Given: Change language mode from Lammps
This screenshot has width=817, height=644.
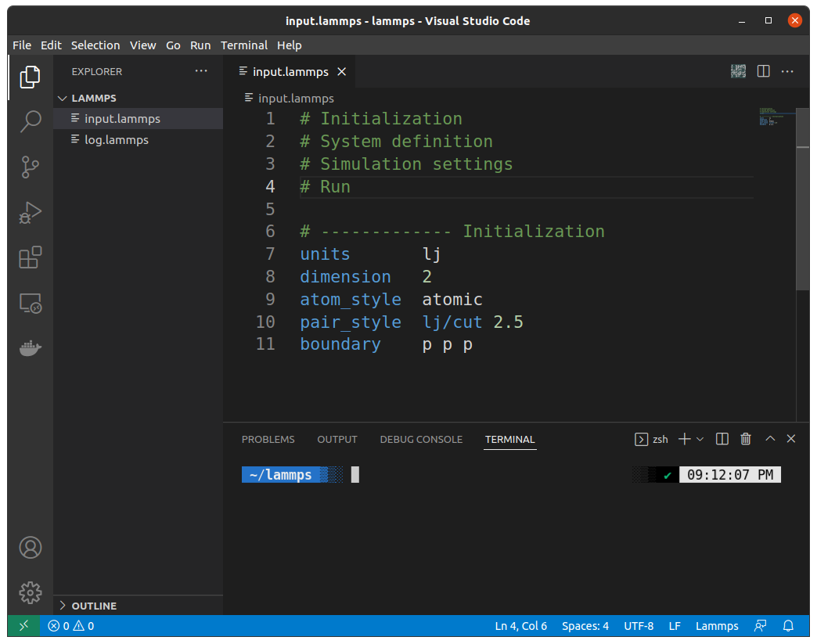Looking at the screenshot, I should (x=716, y=626).
